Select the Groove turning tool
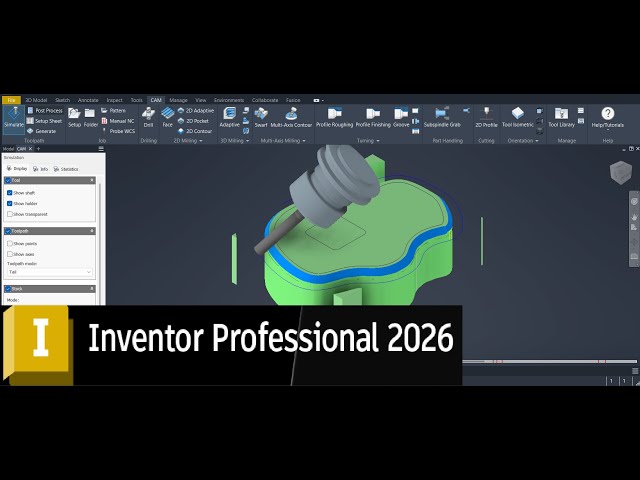This screenshot has height=480, width=640. 401,118
